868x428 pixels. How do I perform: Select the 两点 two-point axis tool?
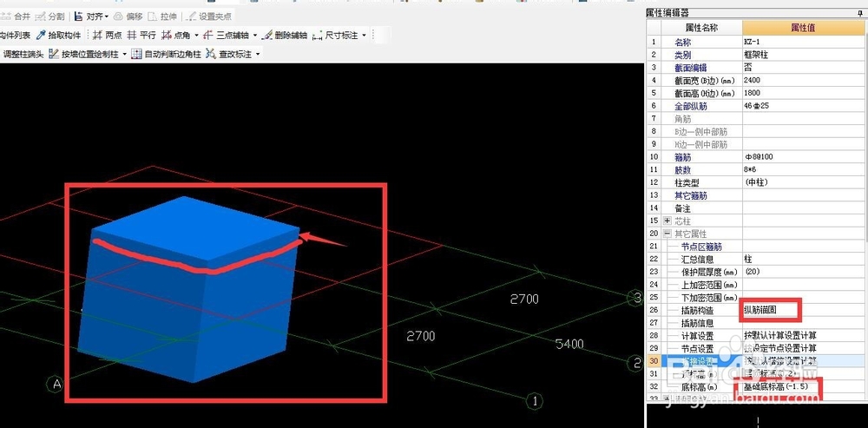click(107, 36)
